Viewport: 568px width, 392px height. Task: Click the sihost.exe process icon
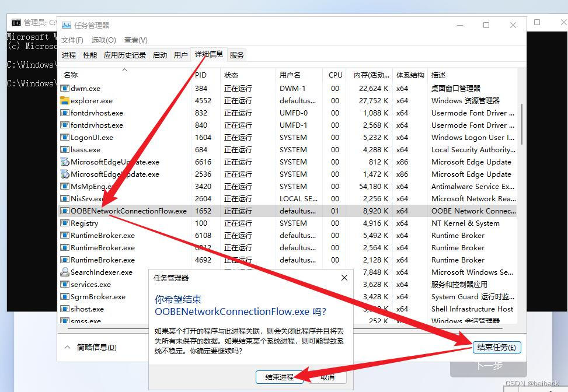pos(64,309)
